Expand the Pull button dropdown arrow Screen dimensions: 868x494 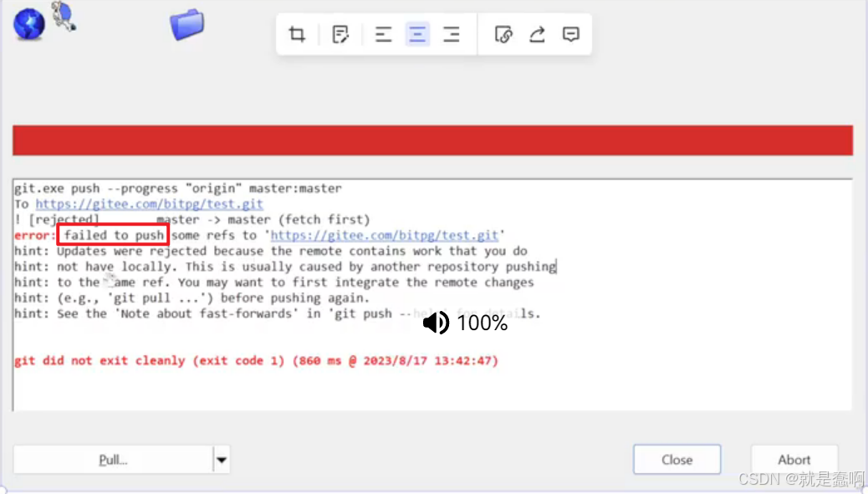222,460
